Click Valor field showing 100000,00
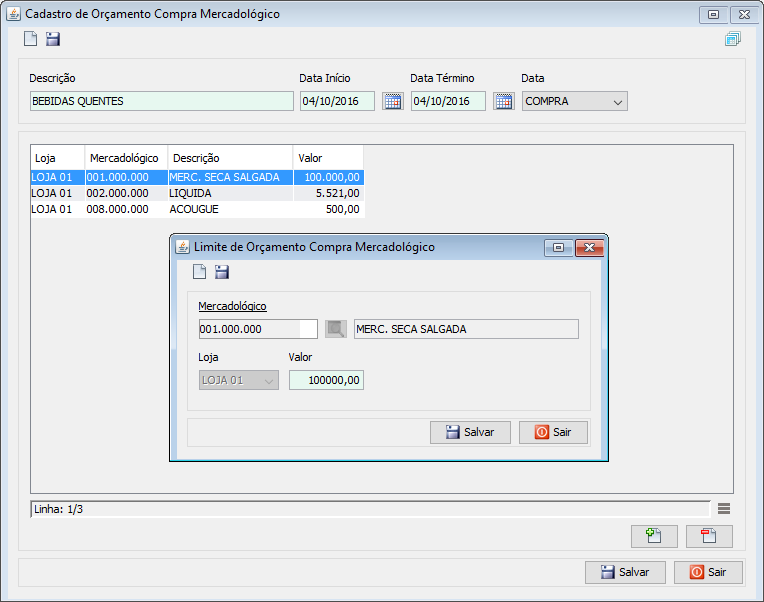Image resolution: width=764 pixels, height=602 pixels. click(x=326, y=380)
